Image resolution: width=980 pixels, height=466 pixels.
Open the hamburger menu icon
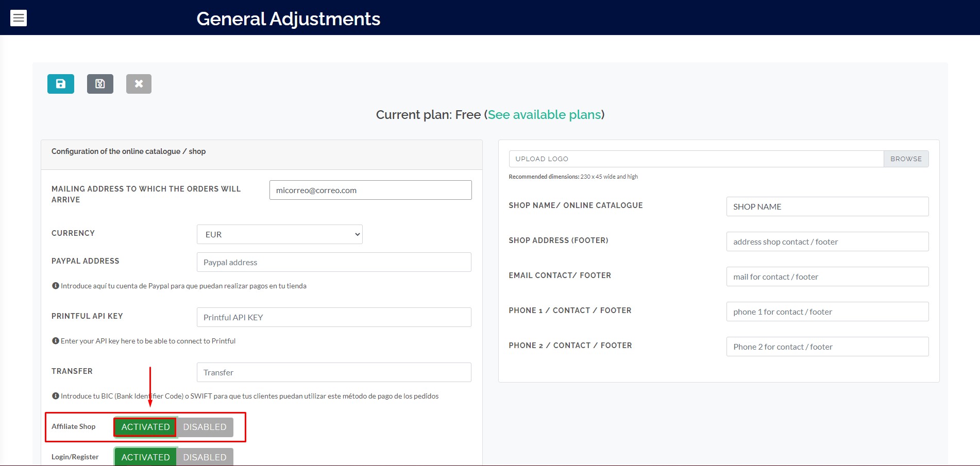click(x=19, y=18)
